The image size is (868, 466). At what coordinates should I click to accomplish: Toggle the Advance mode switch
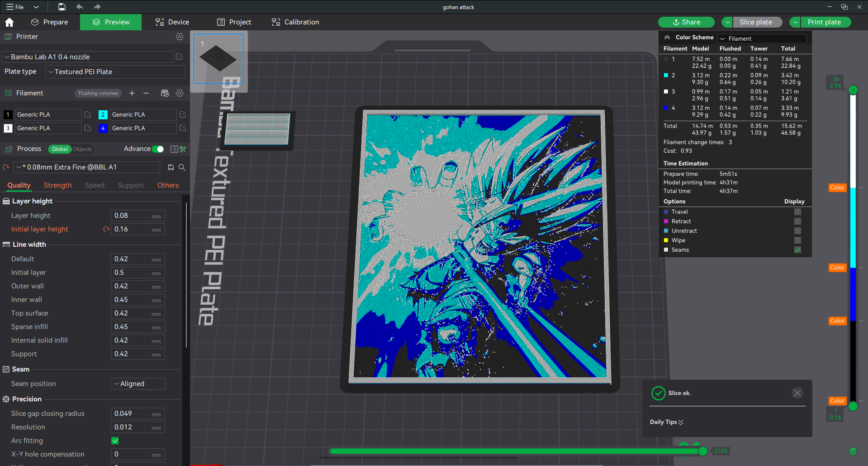pos(158,149)
